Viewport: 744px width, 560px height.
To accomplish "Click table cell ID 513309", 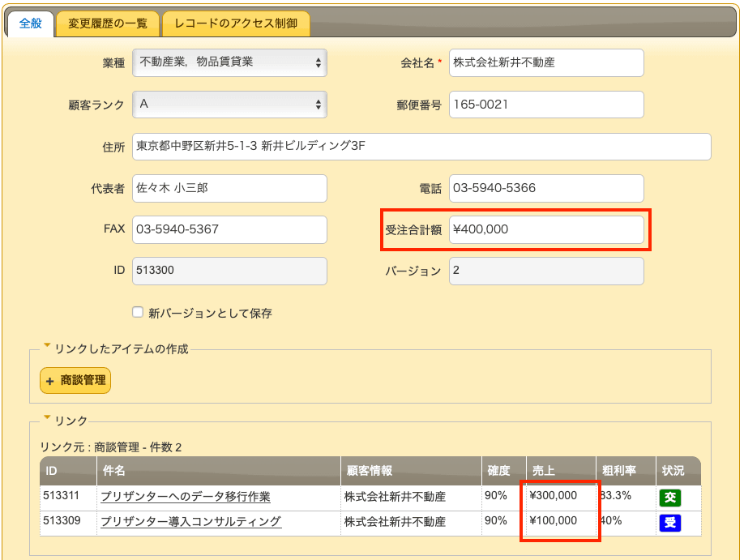I will 68,523.
